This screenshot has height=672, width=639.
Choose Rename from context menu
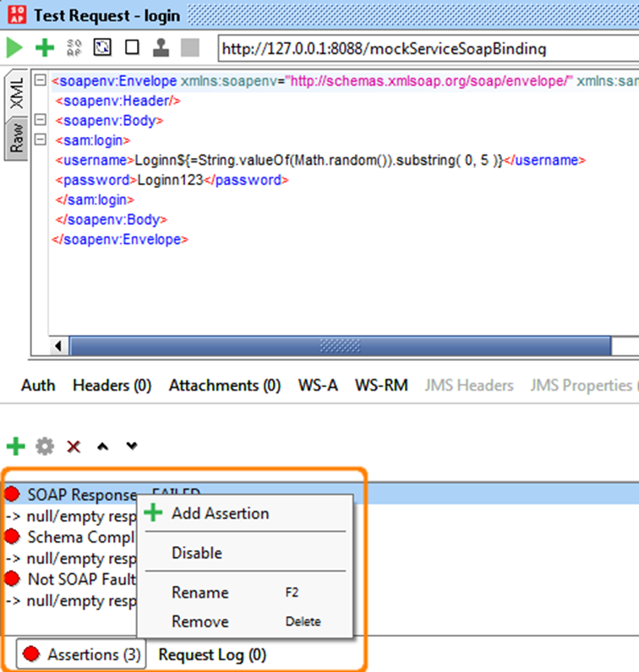pyautogui.click(x=245, y=593)
